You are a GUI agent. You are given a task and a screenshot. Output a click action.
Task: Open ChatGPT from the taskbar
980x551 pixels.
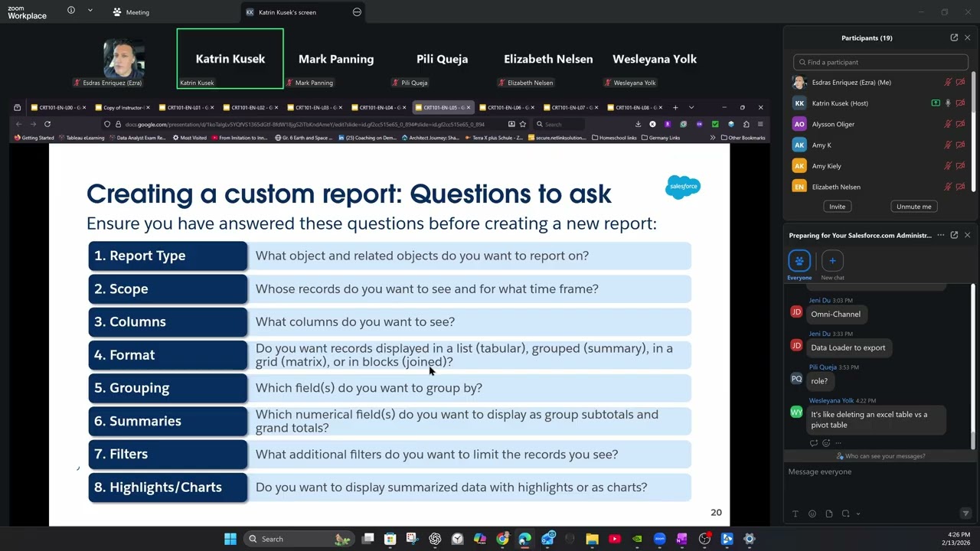(435, 539)
